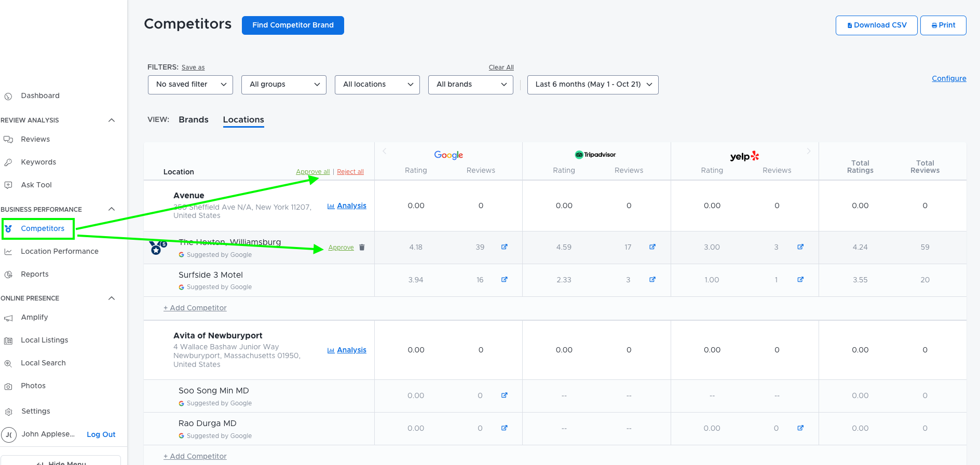Show previous review sources with left arrow

click(385, 151)
